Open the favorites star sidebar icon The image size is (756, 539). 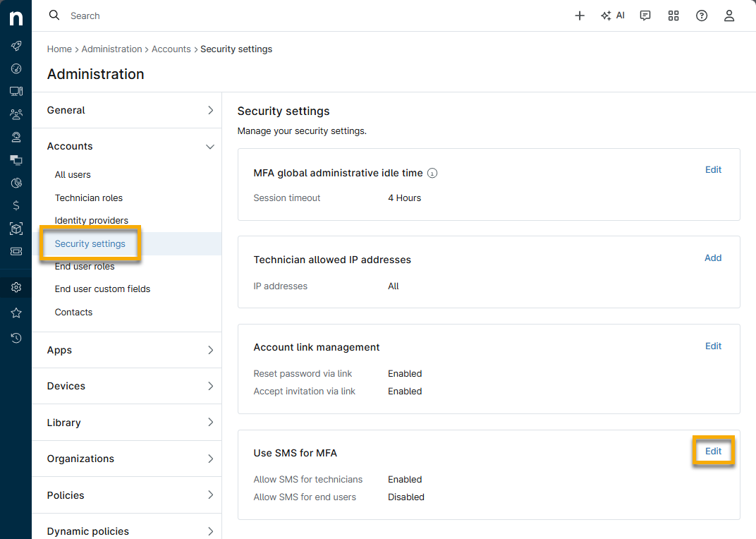click(x=16, y=313)
